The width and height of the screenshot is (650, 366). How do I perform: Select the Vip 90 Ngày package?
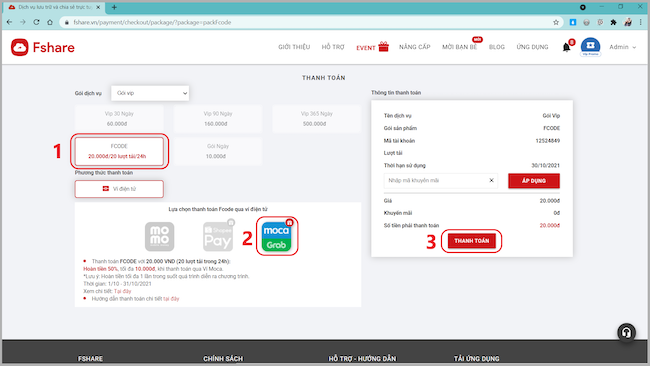(x=218, y=119)
